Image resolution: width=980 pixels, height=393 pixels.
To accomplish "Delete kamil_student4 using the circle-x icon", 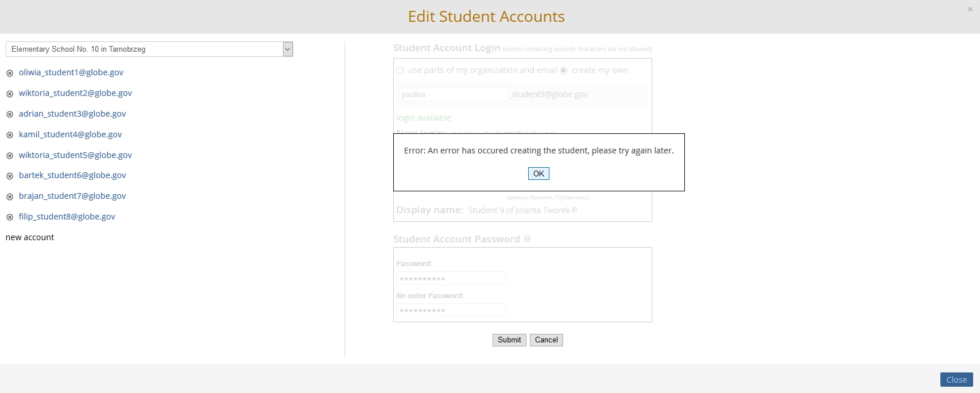I will [x=10, y=135].
